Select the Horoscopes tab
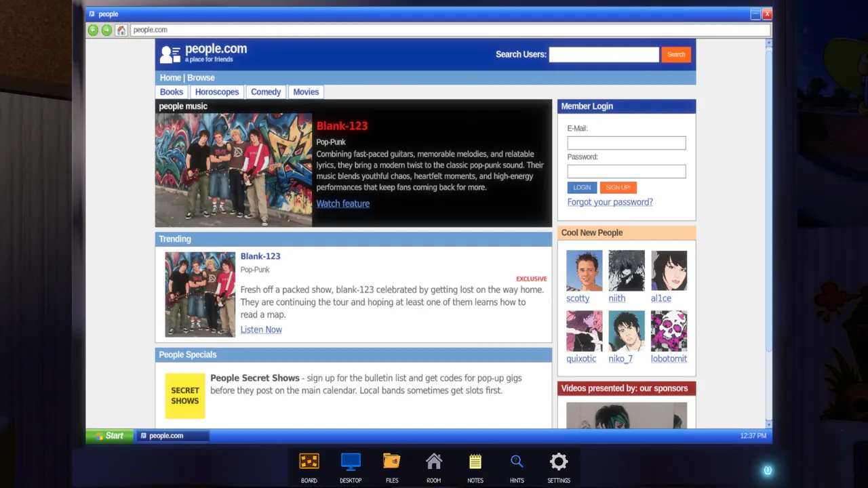868x488 pixels. click(217, 92)
